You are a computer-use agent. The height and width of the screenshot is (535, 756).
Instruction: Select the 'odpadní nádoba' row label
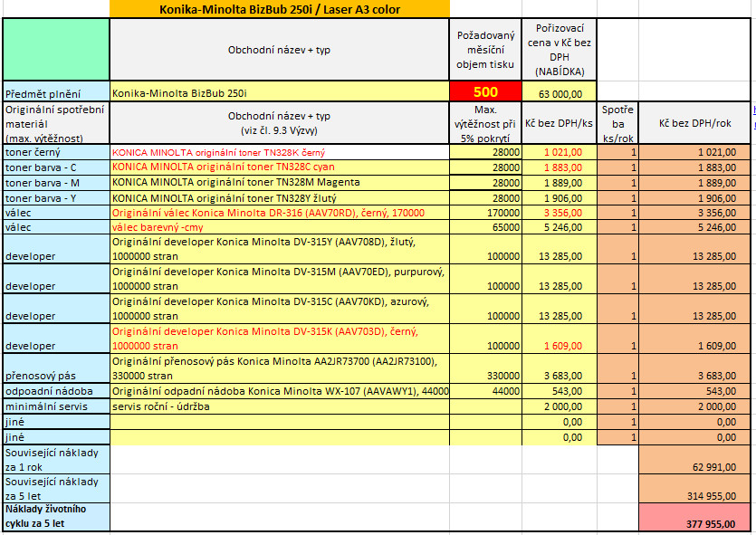click(x=56, y=391)
